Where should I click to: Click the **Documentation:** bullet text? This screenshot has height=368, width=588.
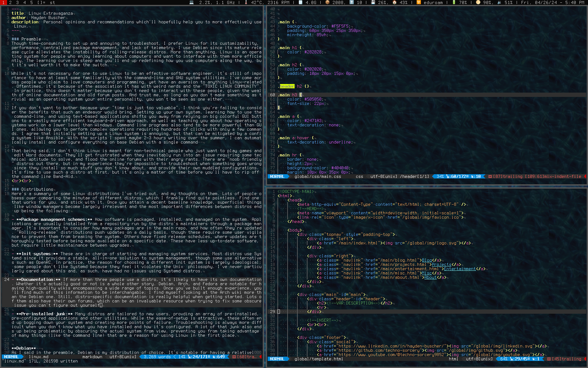[x=39, y=279]
